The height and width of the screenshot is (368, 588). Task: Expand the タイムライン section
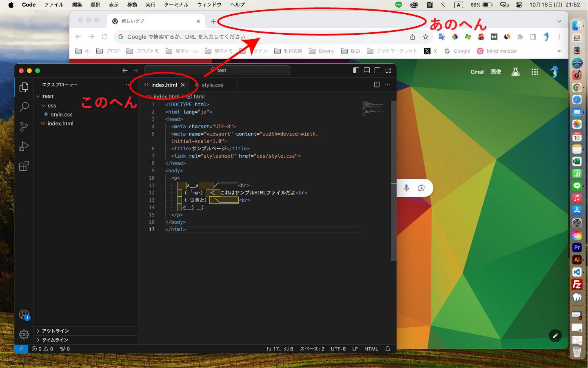[55, 340]
